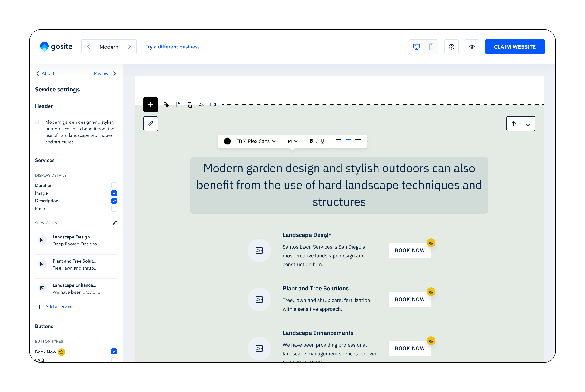Click the pencil edit section button
The height and width of the screenshot is (392, 585).
pos(150,123)
